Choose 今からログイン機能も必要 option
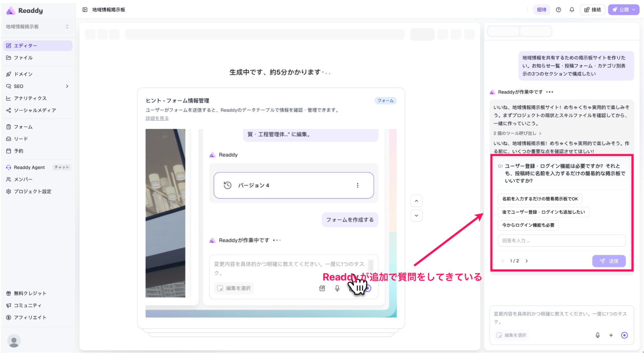 click(528, 225)
